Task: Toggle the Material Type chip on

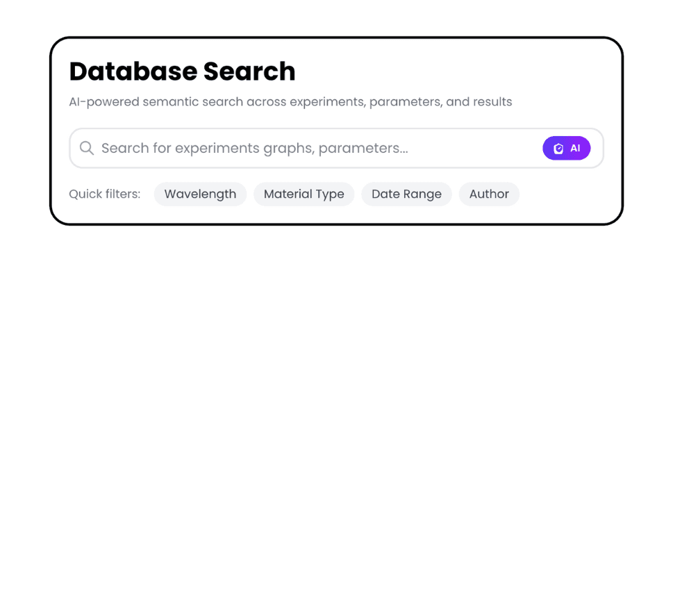Action: (304, 194)
